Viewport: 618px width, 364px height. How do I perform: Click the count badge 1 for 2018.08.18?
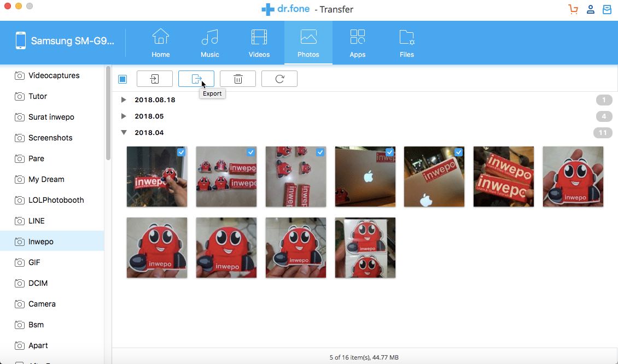604,99
